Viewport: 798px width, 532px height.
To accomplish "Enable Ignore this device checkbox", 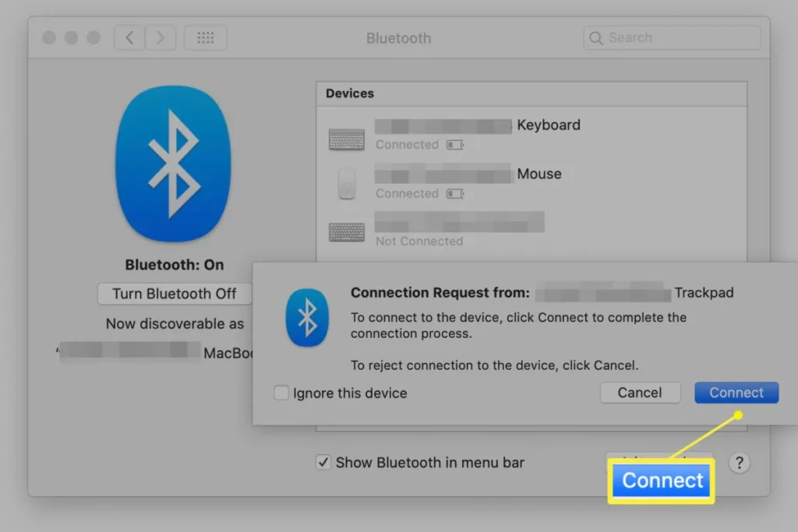I will point(281,393).
